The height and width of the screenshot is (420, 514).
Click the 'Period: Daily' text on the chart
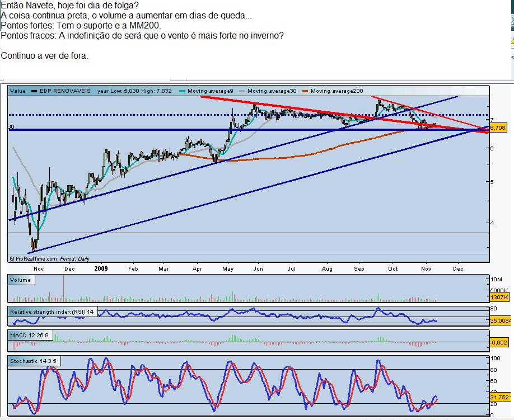tap(74, 258)
